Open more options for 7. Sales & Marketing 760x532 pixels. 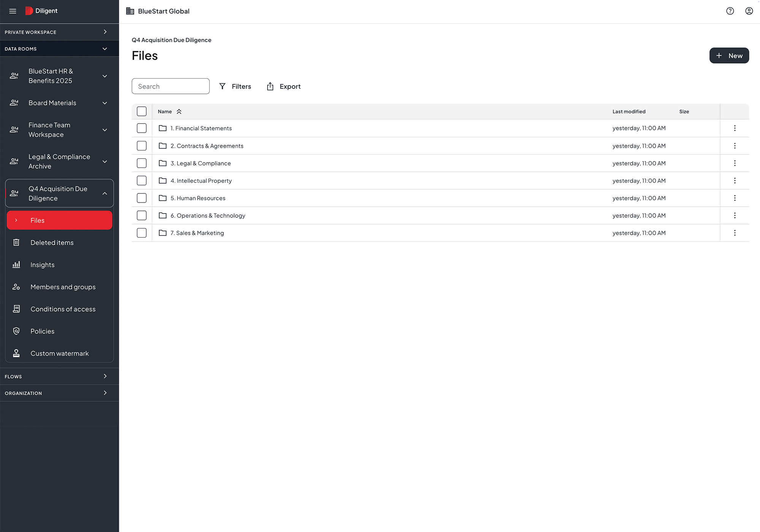(x=735, y=233)
